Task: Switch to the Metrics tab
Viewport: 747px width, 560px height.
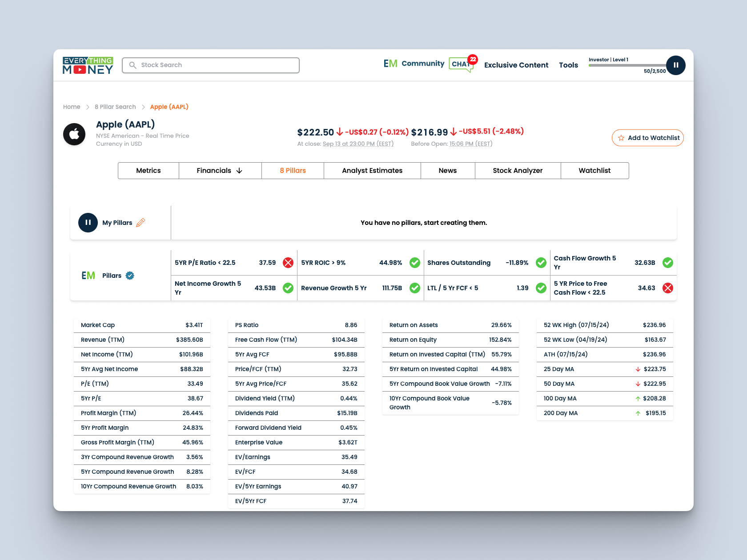Action: pos(149,171)
